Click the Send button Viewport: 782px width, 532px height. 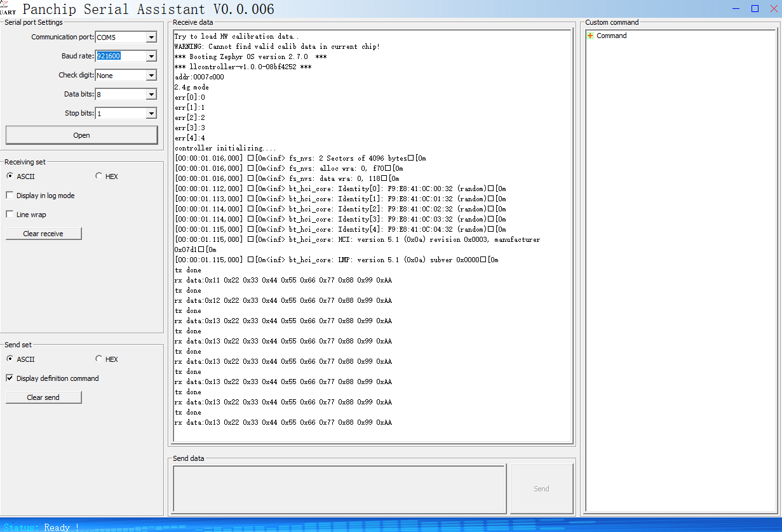(x=541, y=489)
